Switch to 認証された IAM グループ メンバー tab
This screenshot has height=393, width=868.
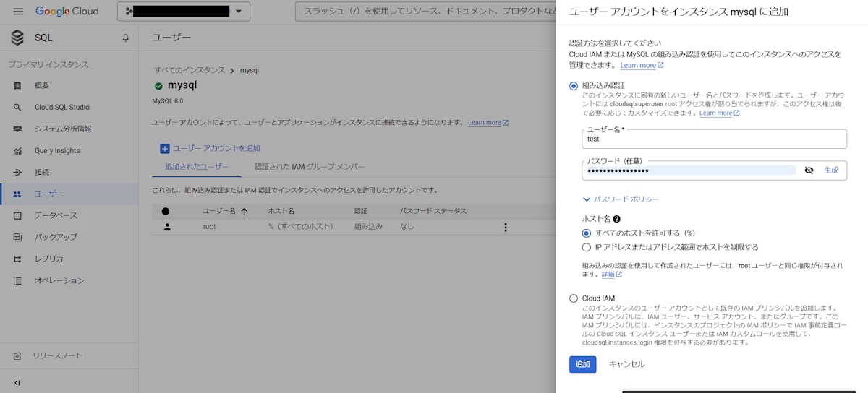tap(310, 167)
